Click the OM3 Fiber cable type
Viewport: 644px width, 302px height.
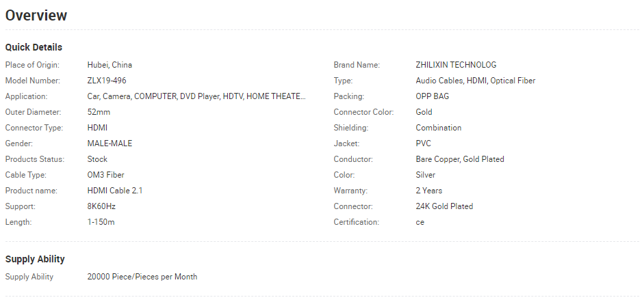tap(105, 175)
